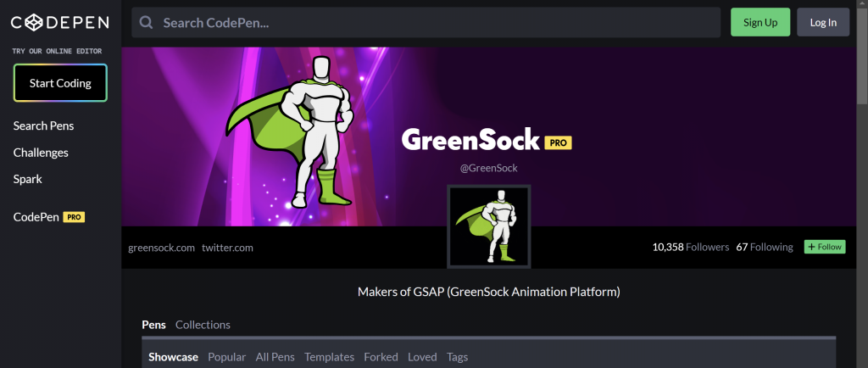
Task: View the 67 Following list
Action: click(765, 247)
